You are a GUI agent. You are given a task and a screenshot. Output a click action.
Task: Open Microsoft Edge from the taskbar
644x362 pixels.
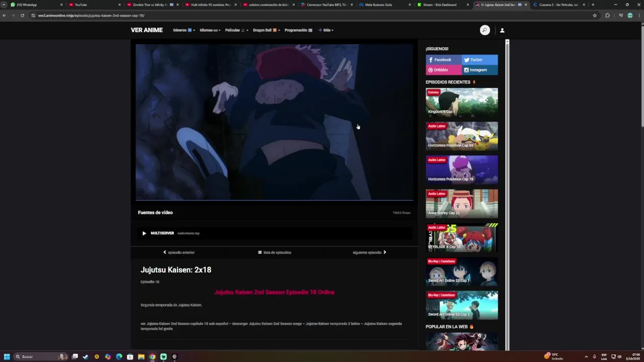tap(119, 357)
